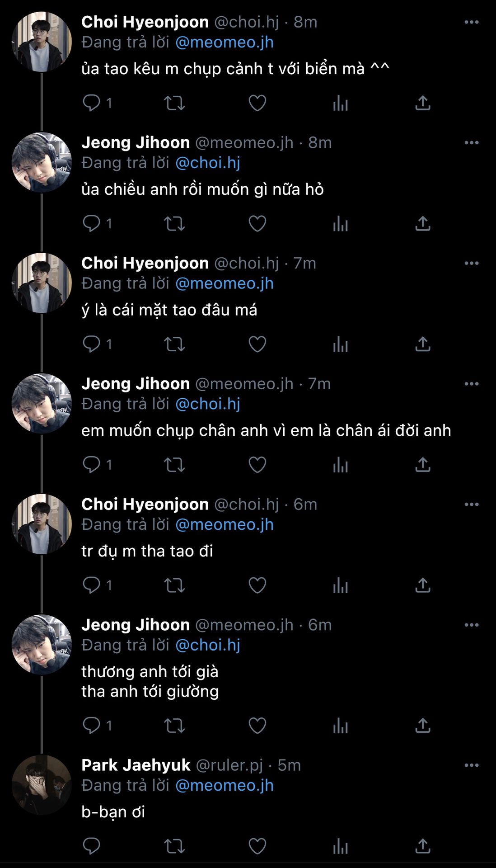View analytics for 'ủa tao kêu m chụp' tweet
This screenshot has width=496, height=868.
point(340,103)
